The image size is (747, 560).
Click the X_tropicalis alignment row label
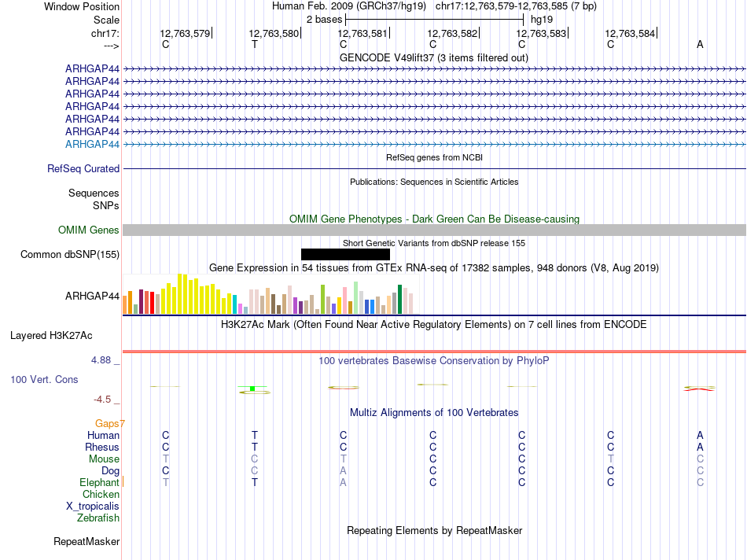(x=93, y=507)
